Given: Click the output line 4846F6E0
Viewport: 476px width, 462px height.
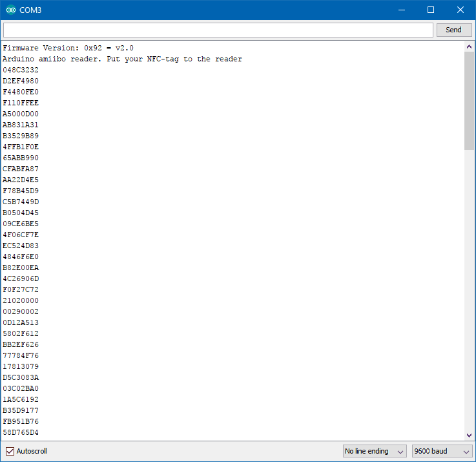Looking at the screenshot, I should point(21,257).
